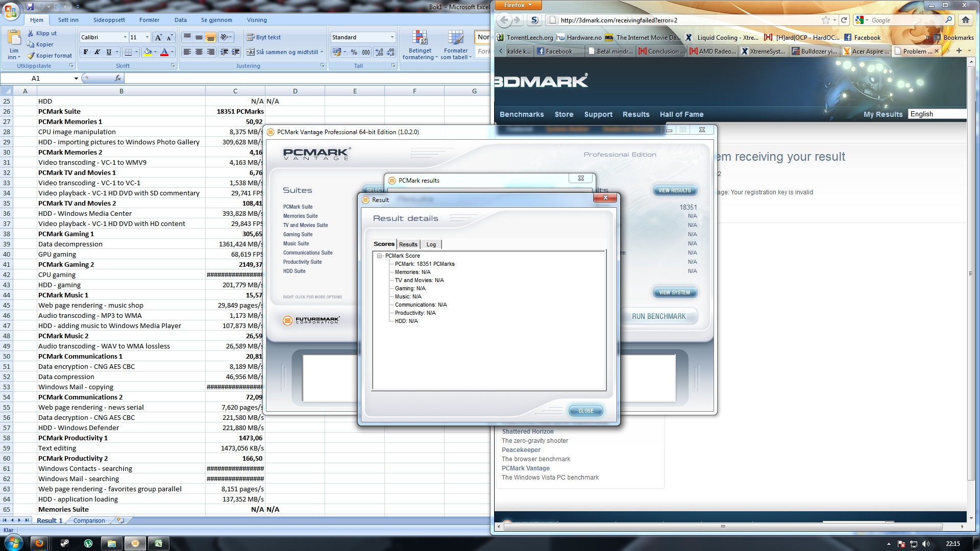Click Windows Start orb on taskbar
Image resolution: width=980 pixels, height=551 pixels.
[x=14, y=542]
